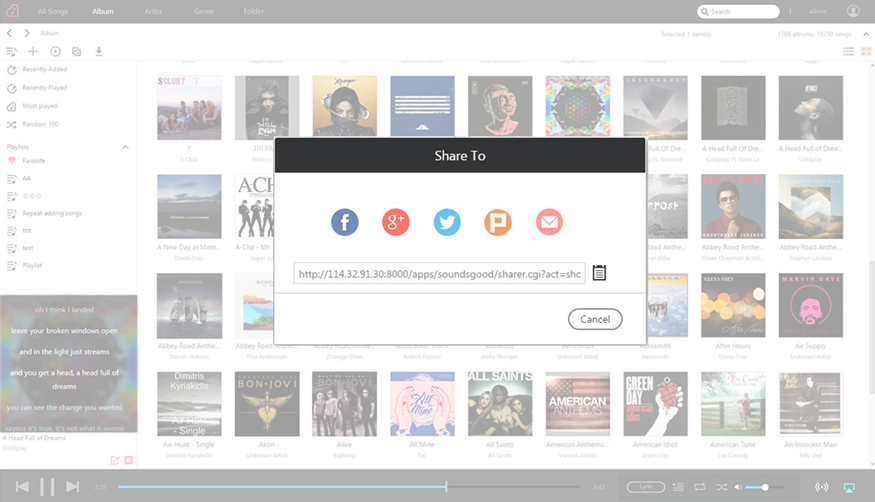Share via email envelope icon

[x=549, y=222]
